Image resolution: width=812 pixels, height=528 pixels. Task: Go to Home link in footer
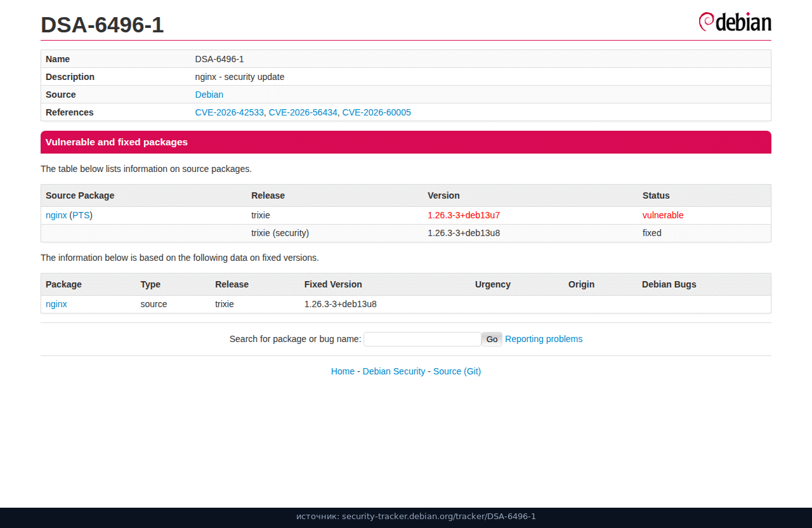coord(343,371)
